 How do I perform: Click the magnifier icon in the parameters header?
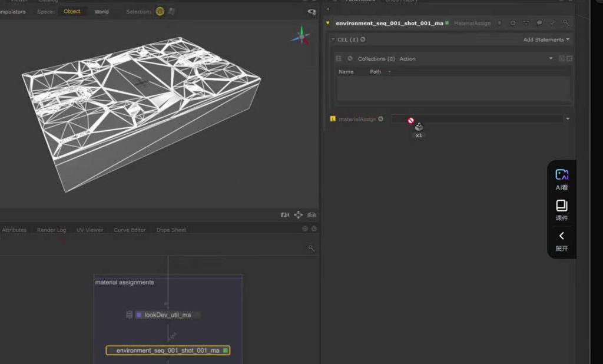tap(566, 23)
